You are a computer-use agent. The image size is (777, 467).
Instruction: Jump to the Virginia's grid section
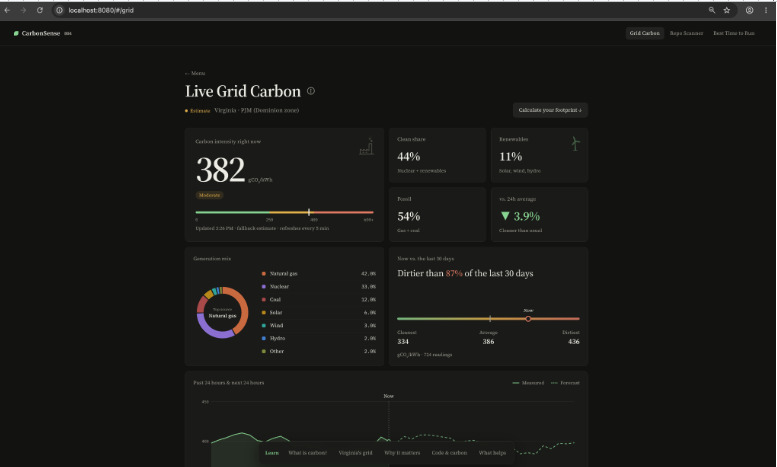coord(355,453)
